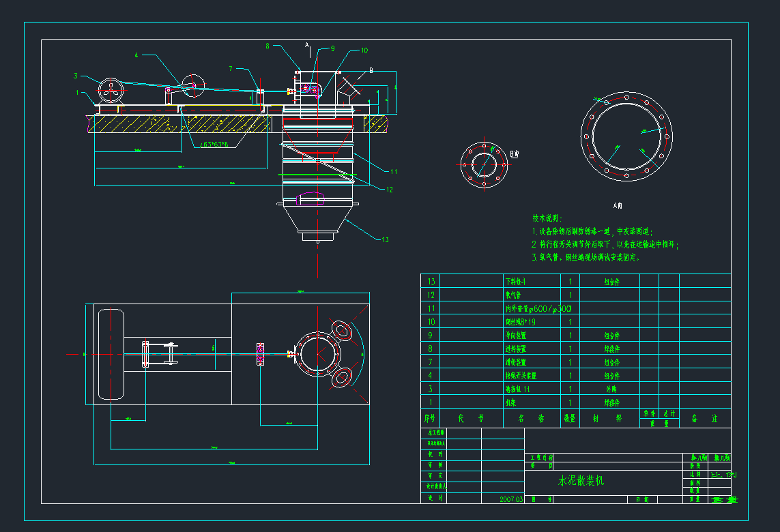Select the part balloon number 11
780x532 pixels.
[394, 172]
